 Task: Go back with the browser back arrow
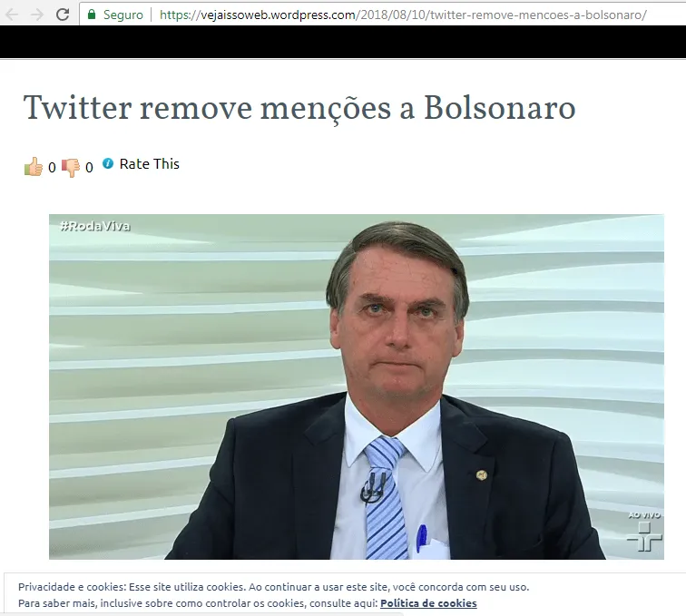pos(12,15)
